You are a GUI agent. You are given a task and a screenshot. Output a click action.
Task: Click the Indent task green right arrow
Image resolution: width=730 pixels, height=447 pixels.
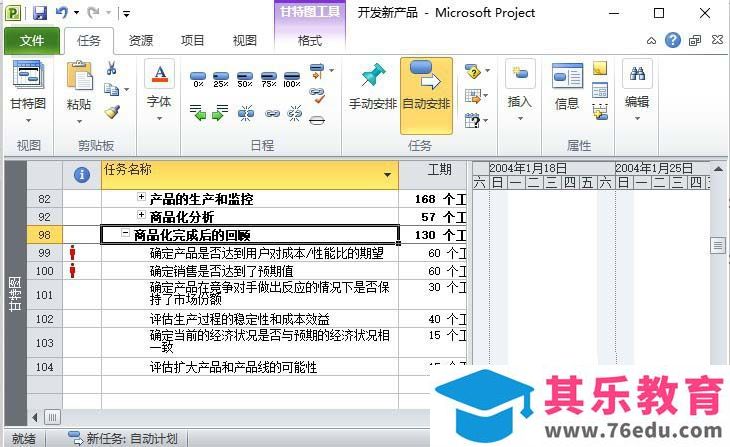point(220,113)
